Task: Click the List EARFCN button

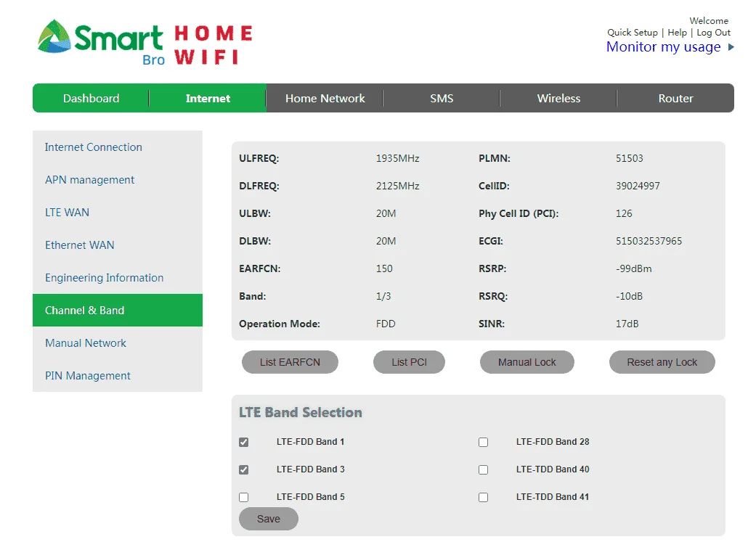Action: 290,362
